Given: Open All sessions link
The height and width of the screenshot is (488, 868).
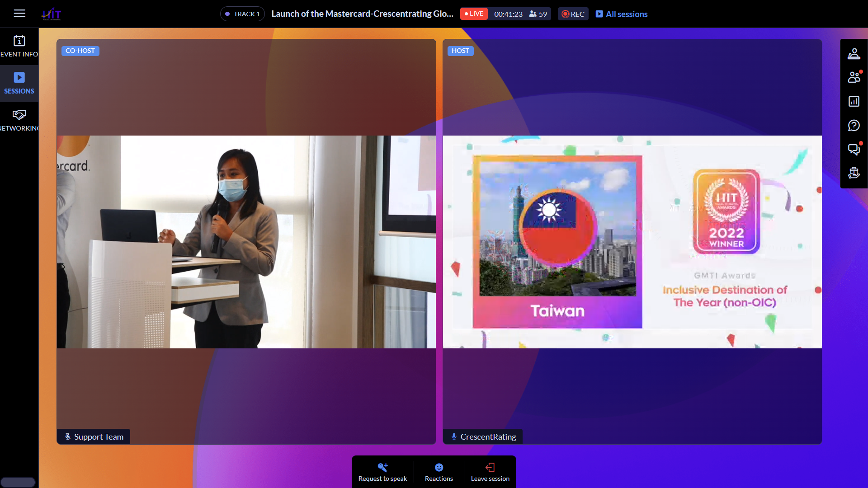Looking at the screenshot, I should pos(622,14).
